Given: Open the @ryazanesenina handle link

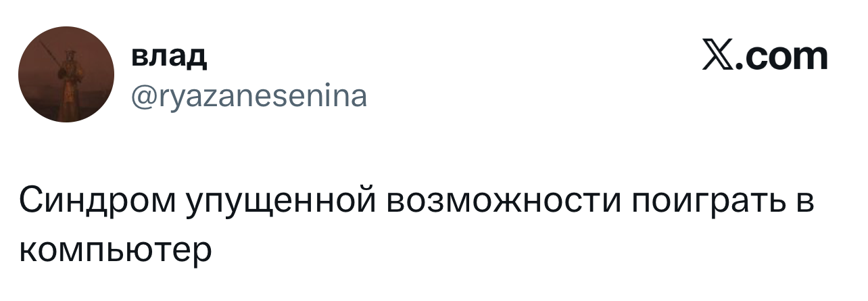Looking at the screenshot, I should coord(249,97).
